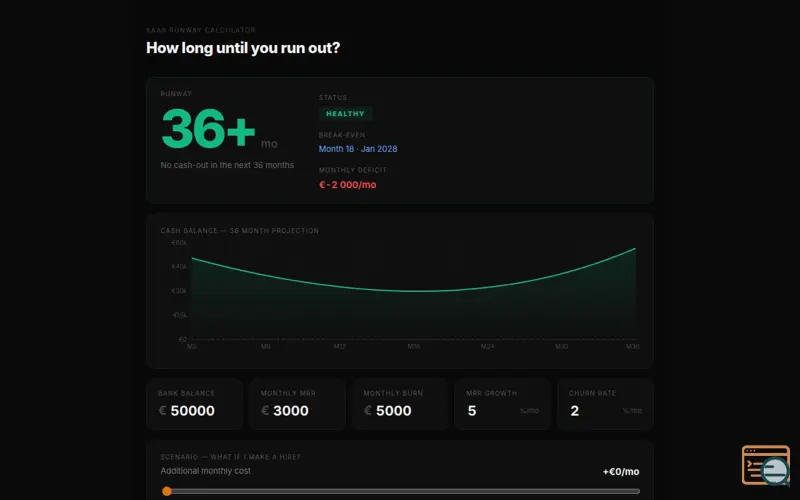
Task: Edit the Bank Balance field showing 50000
Action: 193,411
